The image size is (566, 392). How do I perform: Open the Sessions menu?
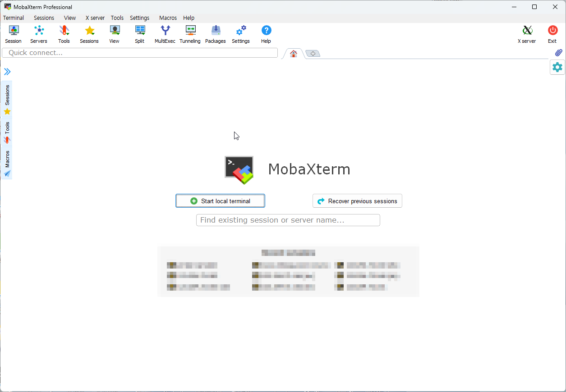(44, 18)
